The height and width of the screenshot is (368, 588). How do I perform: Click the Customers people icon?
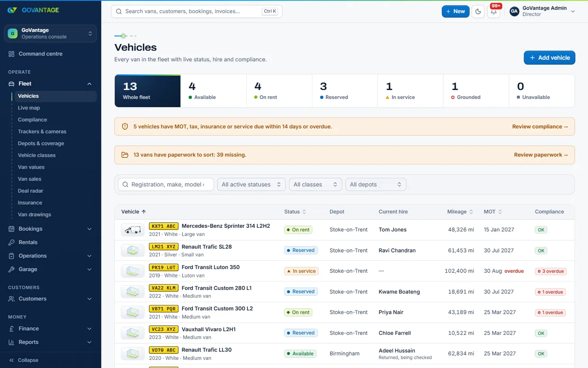(11, 299)
